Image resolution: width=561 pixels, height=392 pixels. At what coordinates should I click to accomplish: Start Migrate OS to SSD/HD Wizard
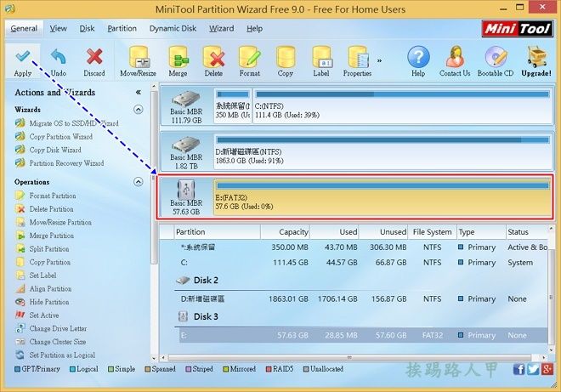pos(67,123)
